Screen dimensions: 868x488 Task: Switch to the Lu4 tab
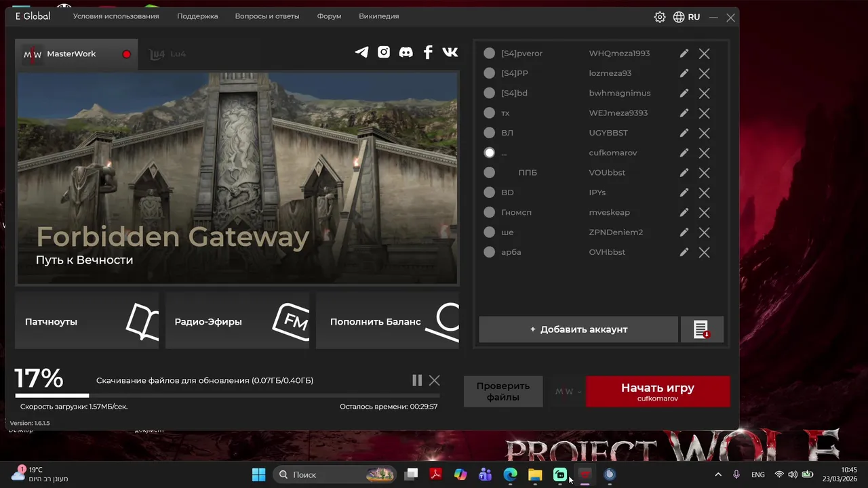click(x=167, y=54)
